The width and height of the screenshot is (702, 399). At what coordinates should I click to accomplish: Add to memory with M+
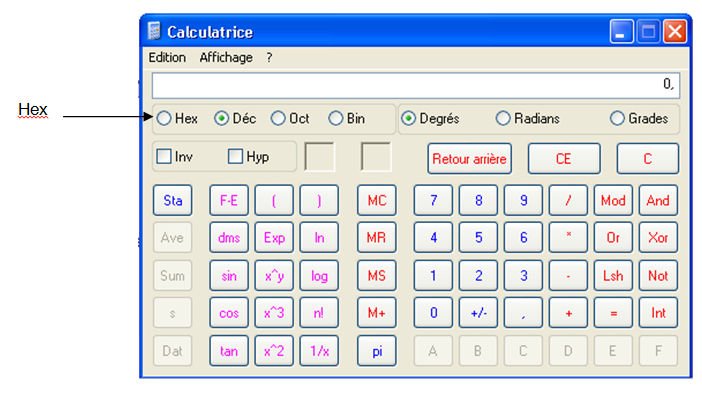pyautogui.click(x=377, y=313)
